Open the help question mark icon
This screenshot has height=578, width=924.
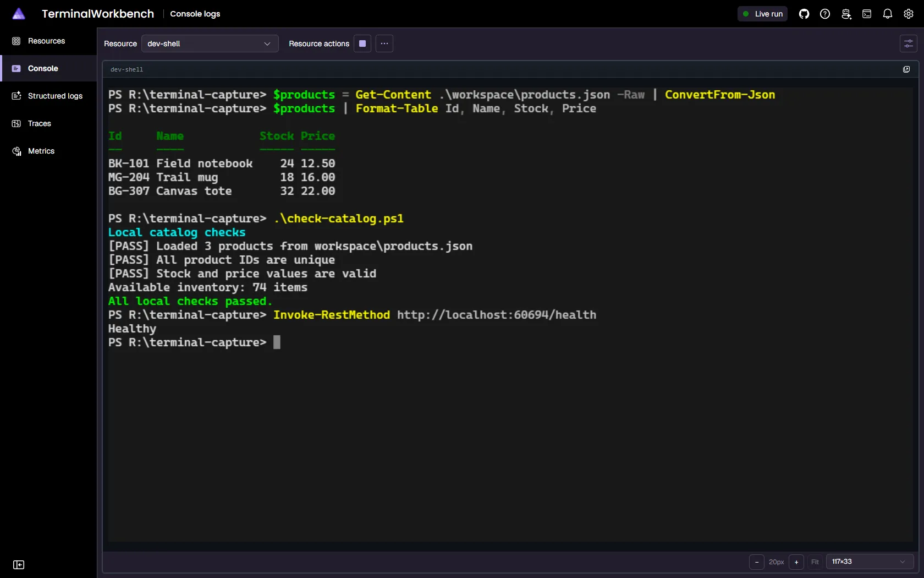click(x=825, y=14)
